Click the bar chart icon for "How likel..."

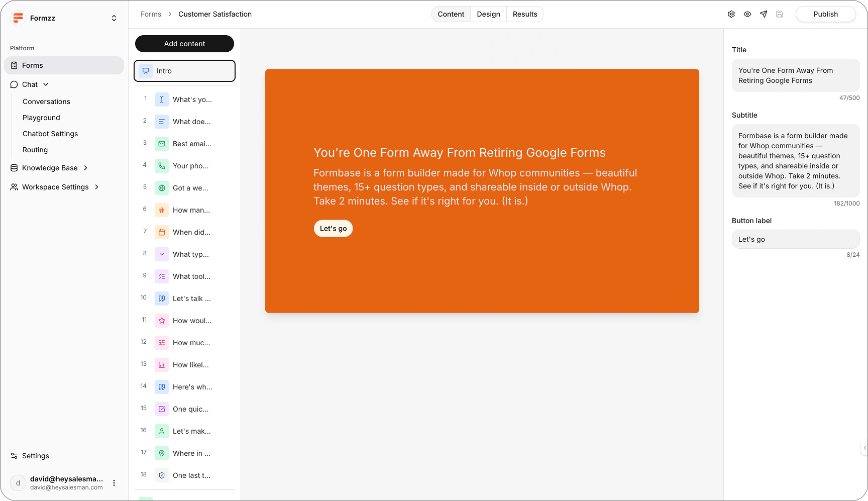(x=161, y=364)
